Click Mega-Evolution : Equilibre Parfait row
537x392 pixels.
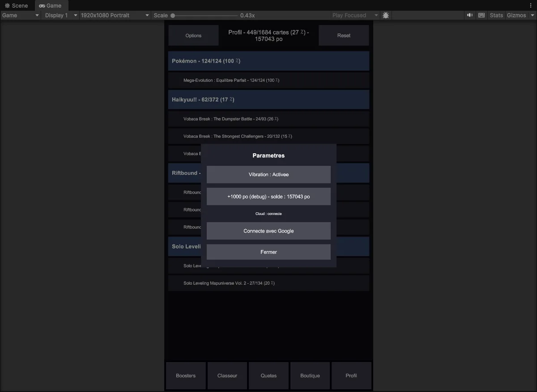(268, 80)
